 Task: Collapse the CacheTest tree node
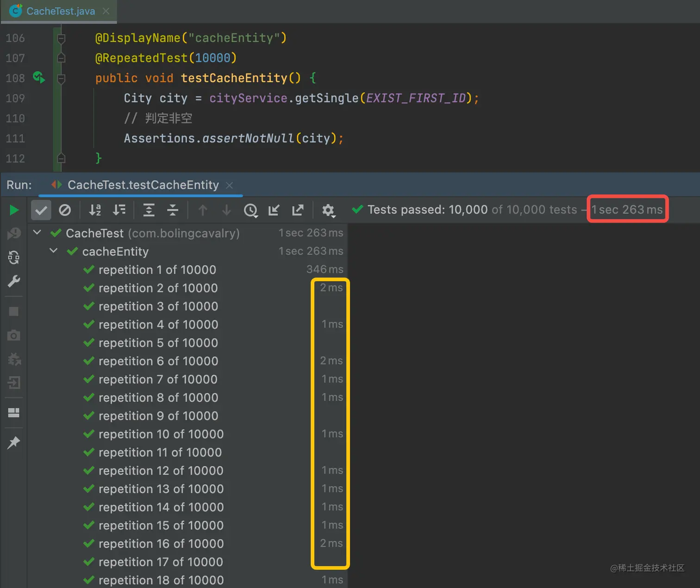(37, 232)
